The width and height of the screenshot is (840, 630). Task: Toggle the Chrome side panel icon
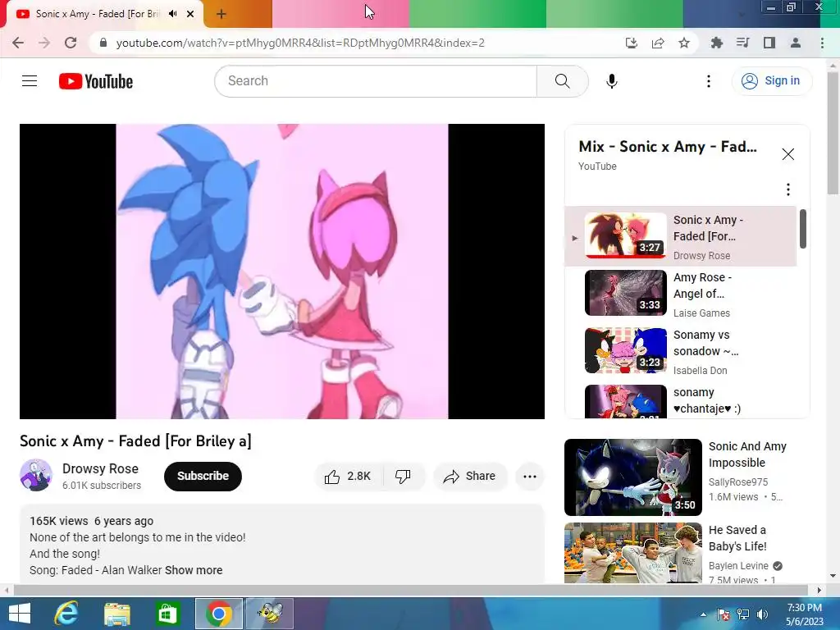pyautogui.click(x=769, y=43)
